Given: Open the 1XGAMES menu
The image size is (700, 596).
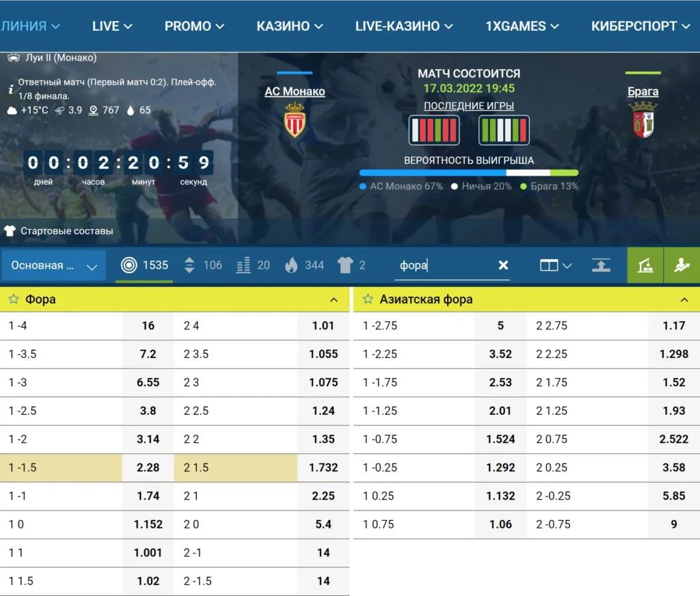Looking at the screenshot, I should pos(522,27).
